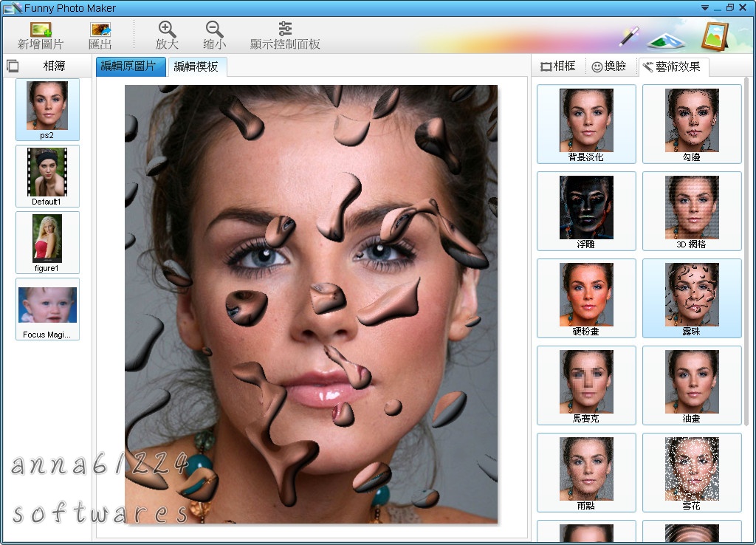The width and height of the screenshot is (756, 545).
Task: Apply the 雨點 raindrop effect
Action: point(586,473)
